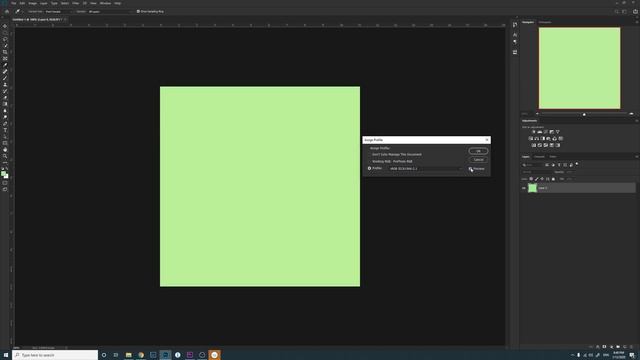Click the Navigator preview thumbnail
640x360 pixels.
(x=580, y=68)
